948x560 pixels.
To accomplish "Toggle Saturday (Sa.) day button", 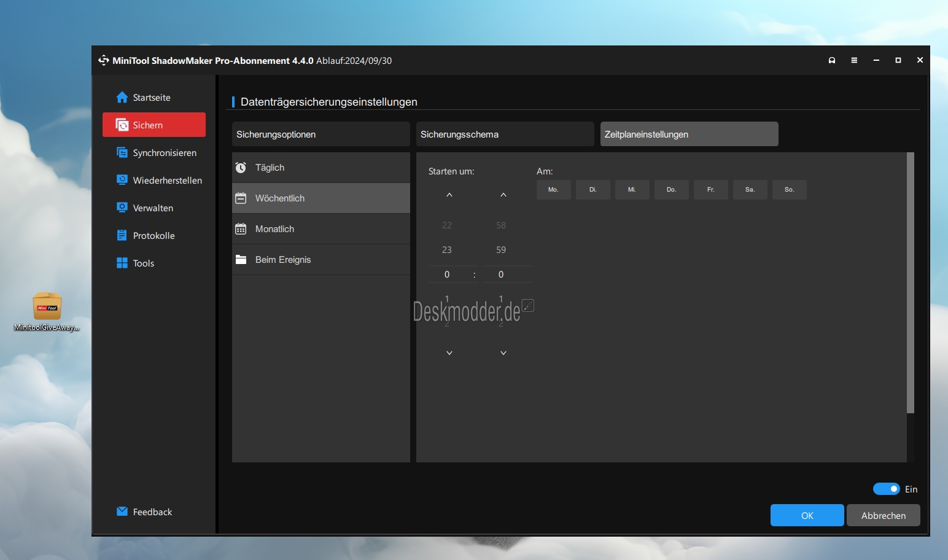I will pyautogui.click(x=750, y=190).
